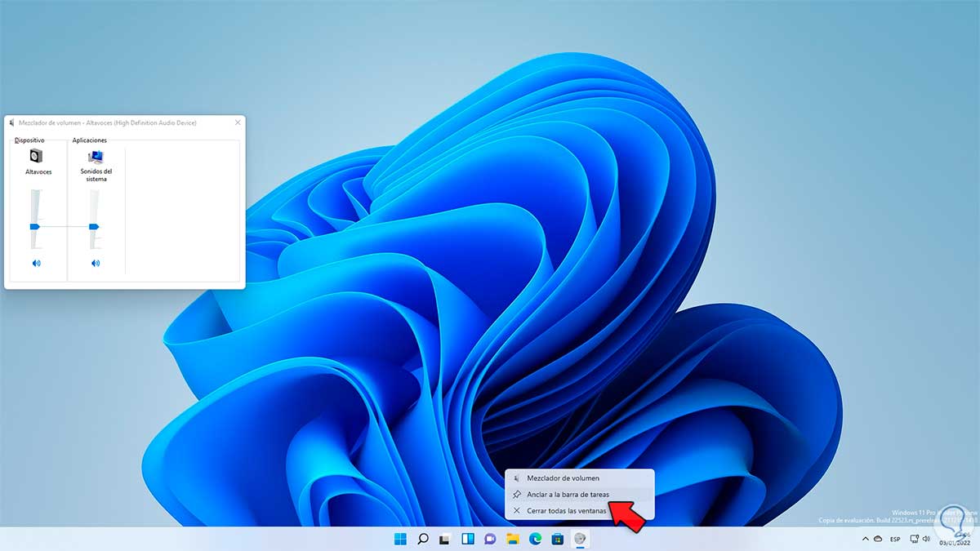Open the system tray volume icon
Screen dimensions: 980x551
pyautogui.click(x=927, y=539)
